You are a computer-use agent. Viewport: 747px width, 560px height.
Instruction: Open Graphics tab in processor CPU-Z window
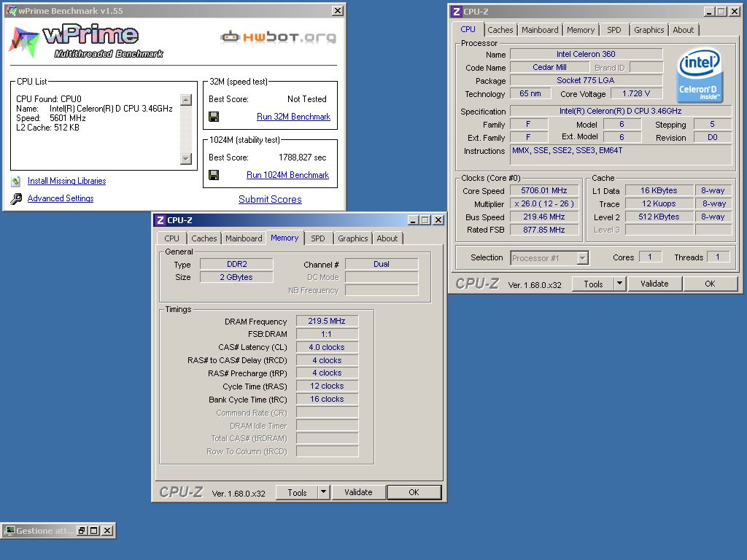pos(649,29)
